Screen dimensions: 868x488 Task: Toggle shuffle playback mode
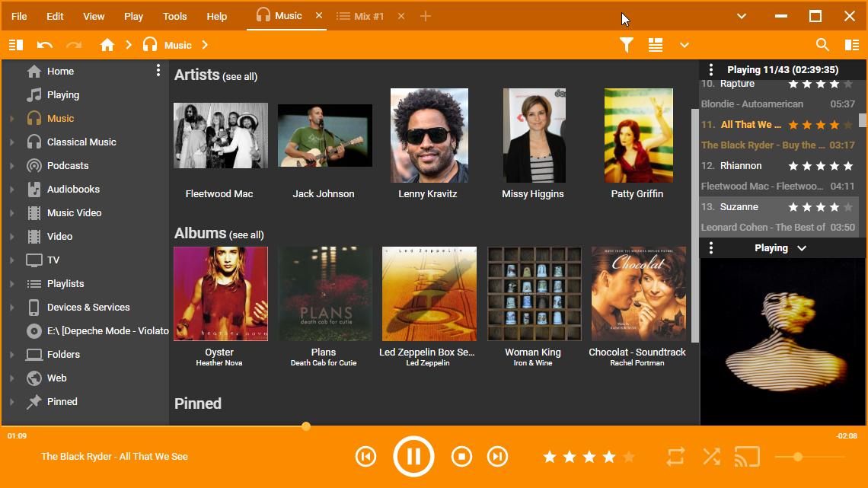(x=711, y=456)
